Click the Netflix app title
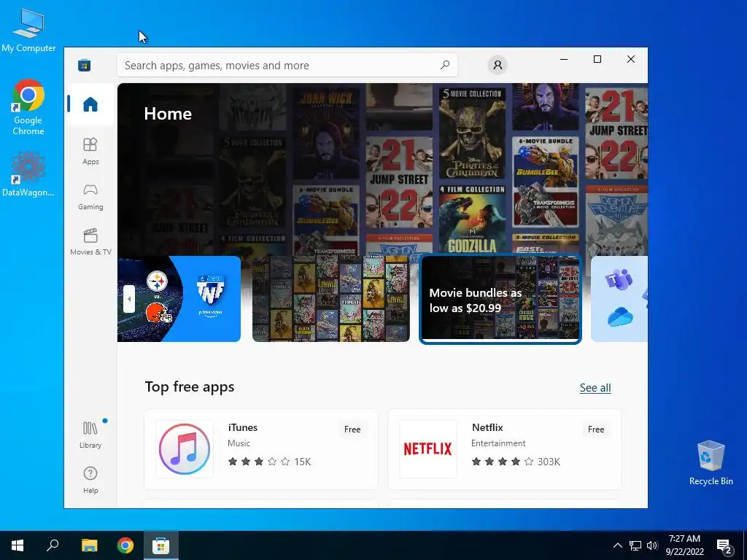 point(487,427)
